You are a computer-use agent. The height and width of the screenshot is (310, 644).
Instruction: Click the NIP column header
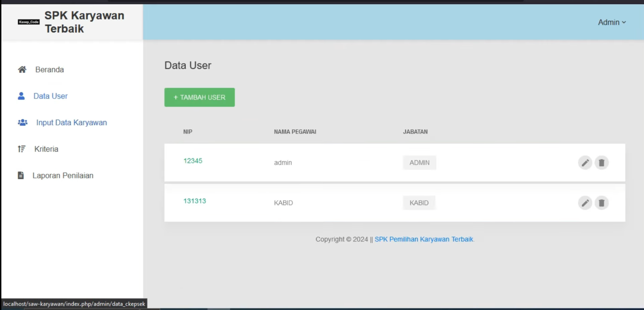pos(188,132)
